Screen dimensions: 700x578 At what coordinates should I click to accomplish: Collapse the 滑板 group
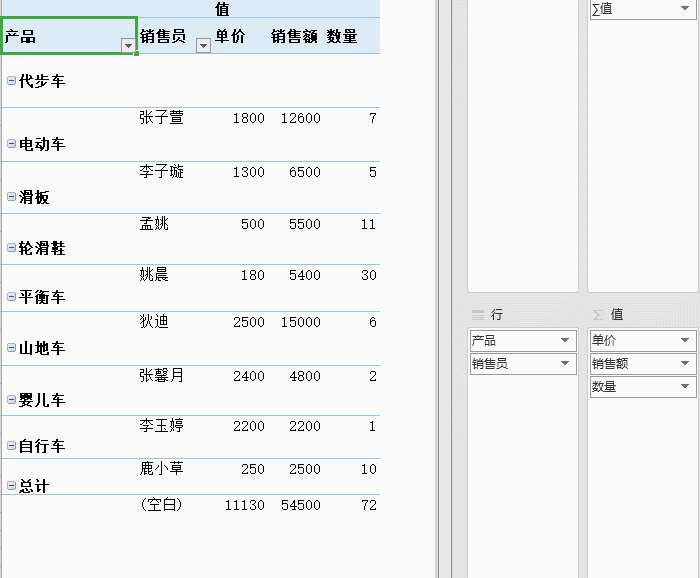pos(12,196)
